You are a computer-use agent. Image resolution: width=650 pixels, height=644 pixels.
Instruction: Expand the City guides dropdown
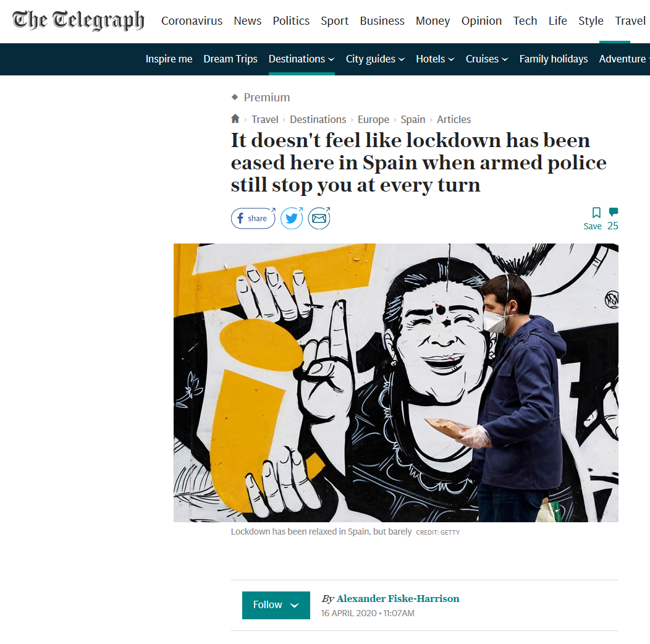[x=375, y=59]
